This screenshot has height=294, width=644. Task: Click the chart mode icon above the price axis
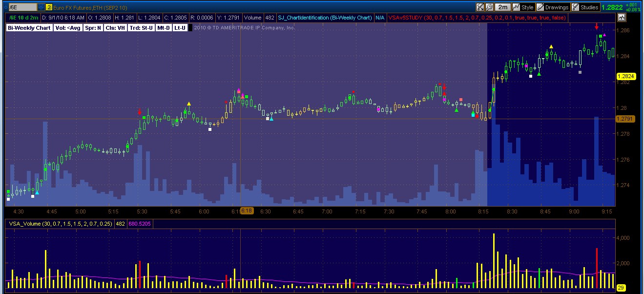click(x=622, y=18)
